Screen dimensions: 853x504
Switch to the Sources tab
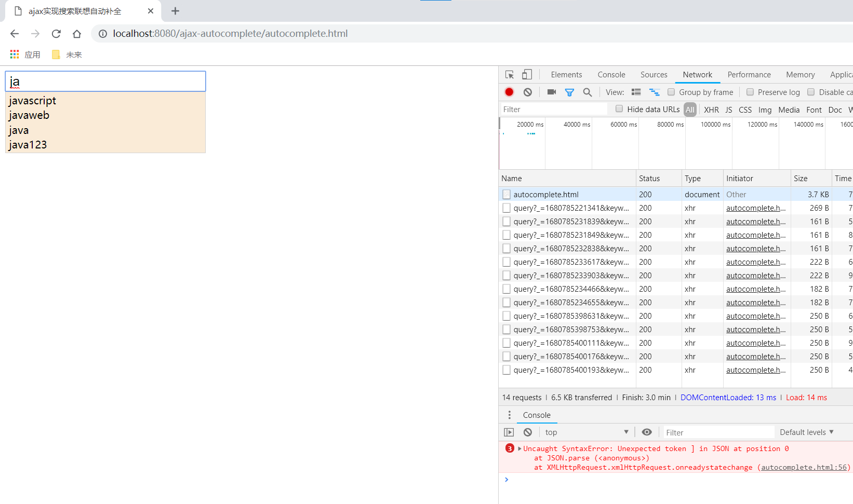click(654, 75)
